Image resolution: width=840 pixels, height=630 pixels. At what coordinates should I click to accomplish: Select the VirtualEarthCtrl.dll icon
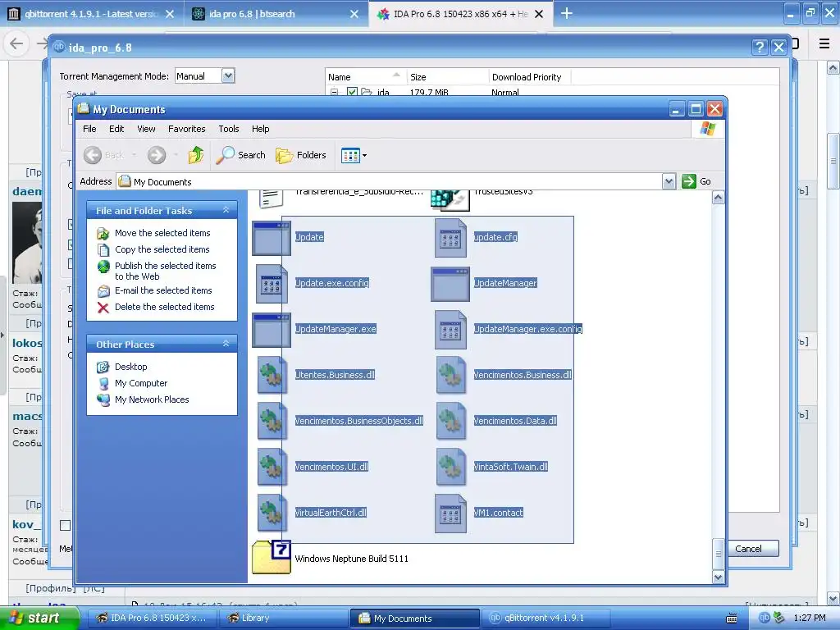272,514
